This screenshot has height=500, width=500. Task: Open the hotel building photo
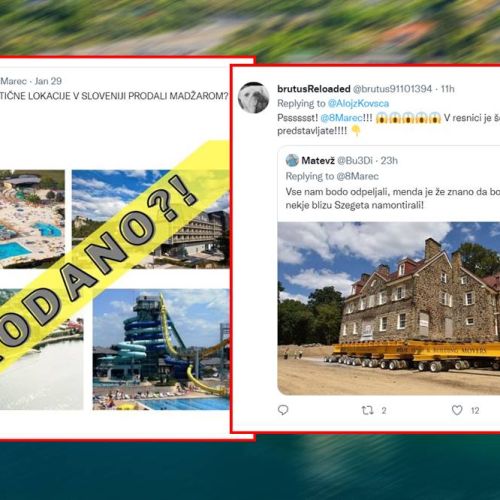pyautogui.click(x=151, y=219)
